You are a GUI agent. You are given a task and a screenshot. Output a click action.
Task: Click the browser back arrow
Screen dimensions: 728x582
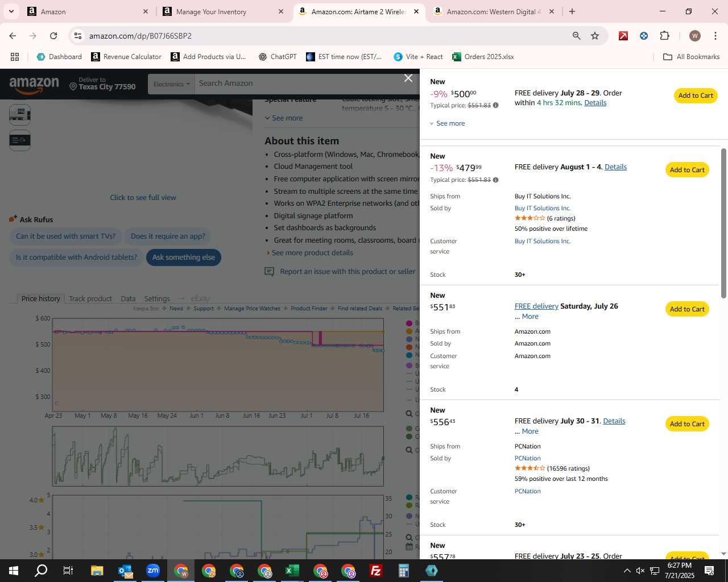point(13,36)
